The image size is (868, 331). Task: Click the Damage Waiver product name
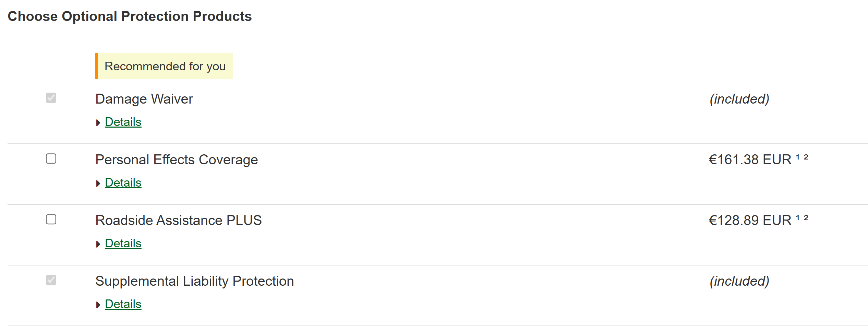pos(144,99)
